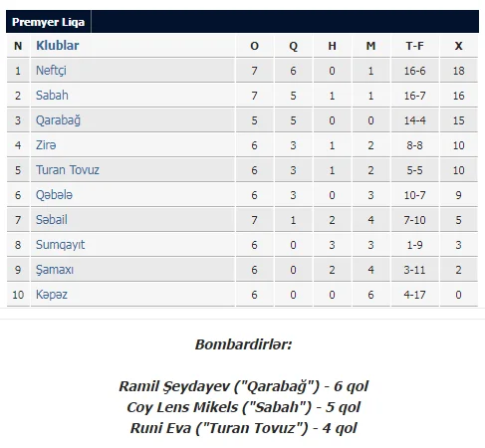This screenshot has height=448, width=485.
Task: Click the T-F goals column header
Action: click(x=414, y=46)
